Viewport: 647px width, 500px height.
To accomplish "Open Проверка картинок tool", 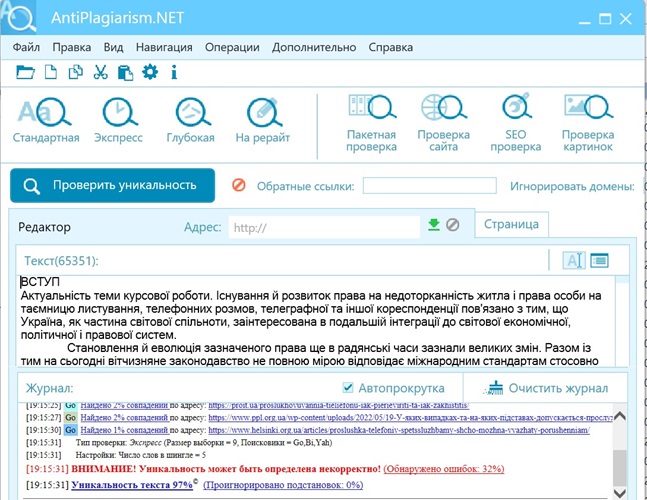I will (x=588, y=123).
